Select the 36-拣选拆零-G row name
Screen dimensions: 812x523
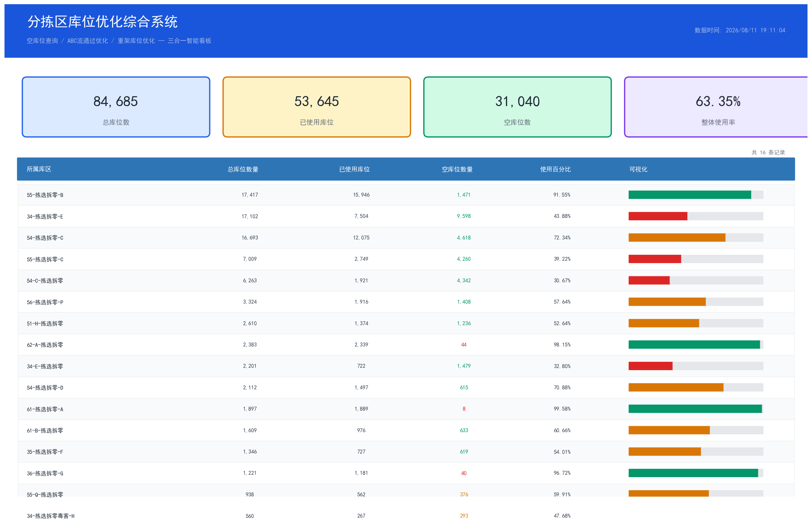pyautogui.click(x=45, y=473)
